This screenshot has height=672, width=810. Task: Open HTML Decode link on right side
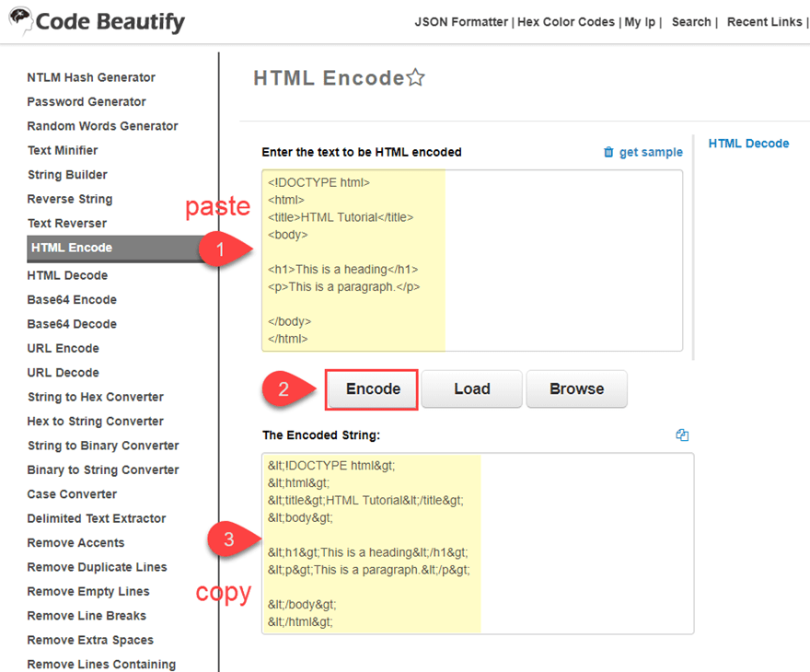point(748,144)
